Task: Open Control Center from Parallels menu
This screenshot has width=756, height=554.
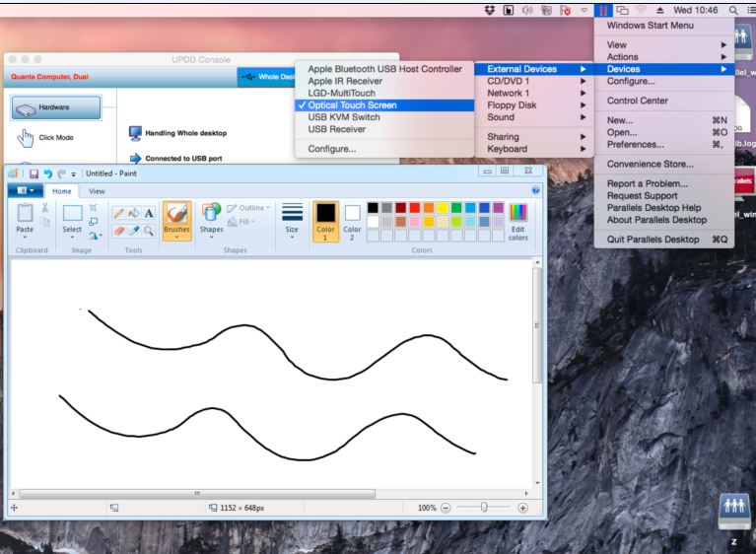Action: pyautogui.click(x=637, y=101)
